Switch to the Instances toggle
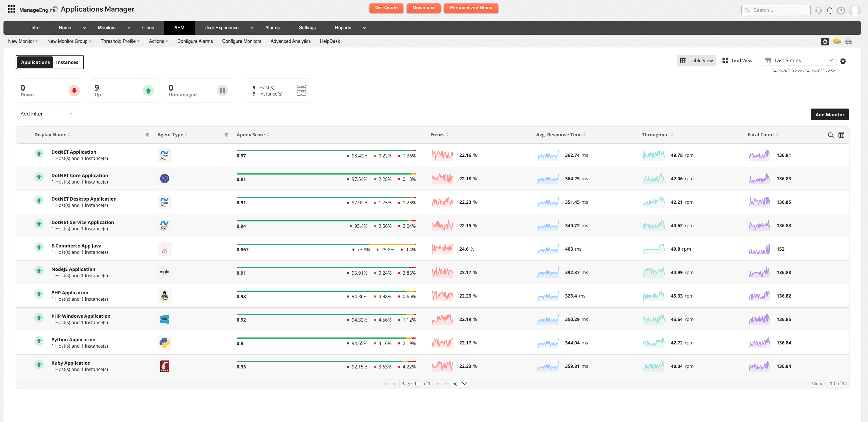Screen dimensions: 868x422 [x=67, y=62]
